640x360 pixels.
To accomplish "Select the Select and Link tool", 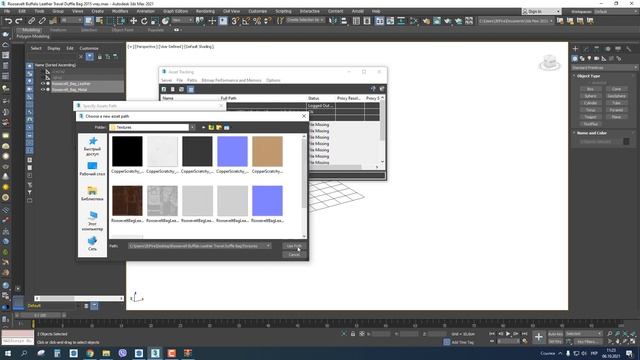I will coord(31,21).
